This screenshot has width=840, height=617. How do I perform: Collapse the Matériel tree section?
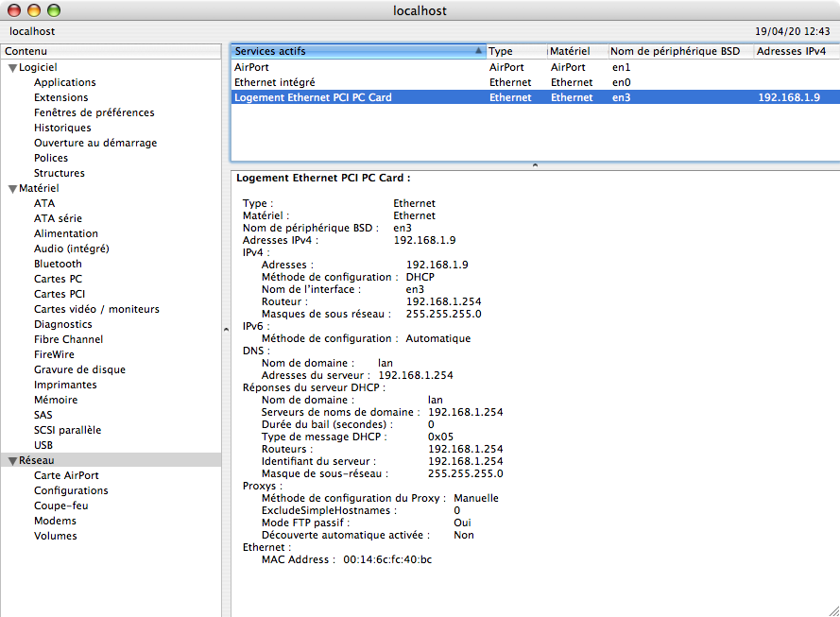tap(13, 189)
